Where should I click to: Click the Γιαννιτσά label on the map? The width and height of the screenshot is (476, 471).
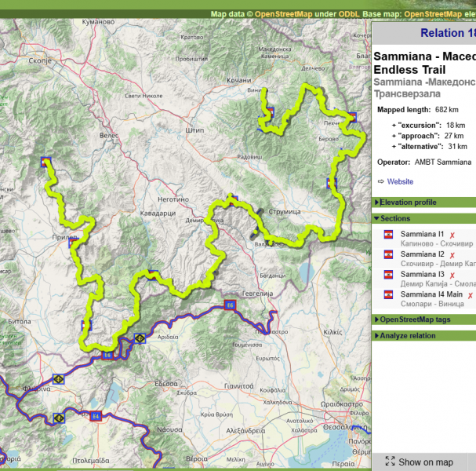(x=238, y=386)
